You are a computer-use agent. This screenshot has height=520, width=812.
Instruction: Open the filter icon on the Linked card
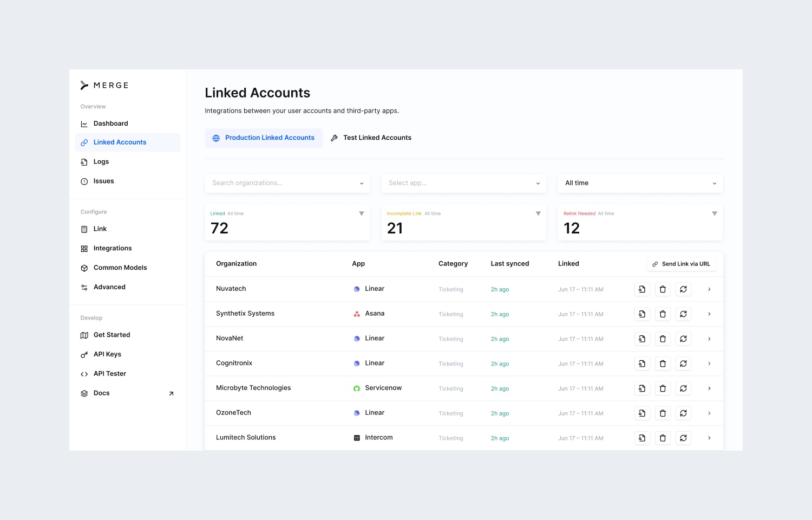362,213
